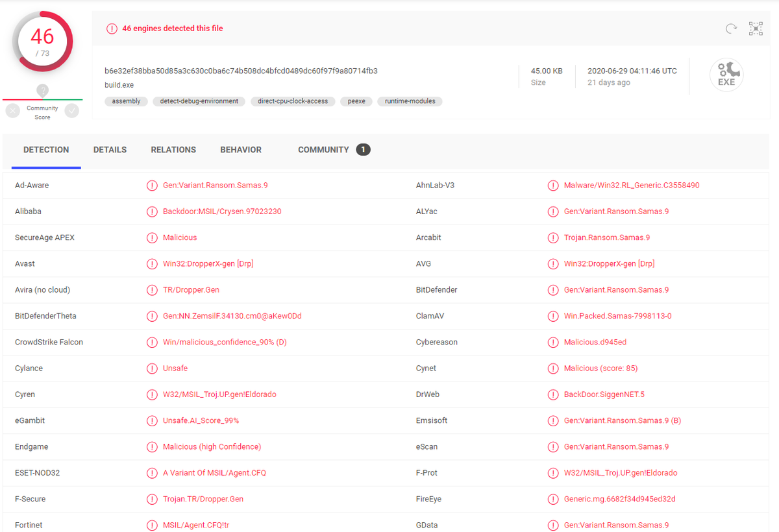The height and width of the screenshot is (532, 779).
Task: Click alert icon in the F-Prot row
Action: pos(553,473)
